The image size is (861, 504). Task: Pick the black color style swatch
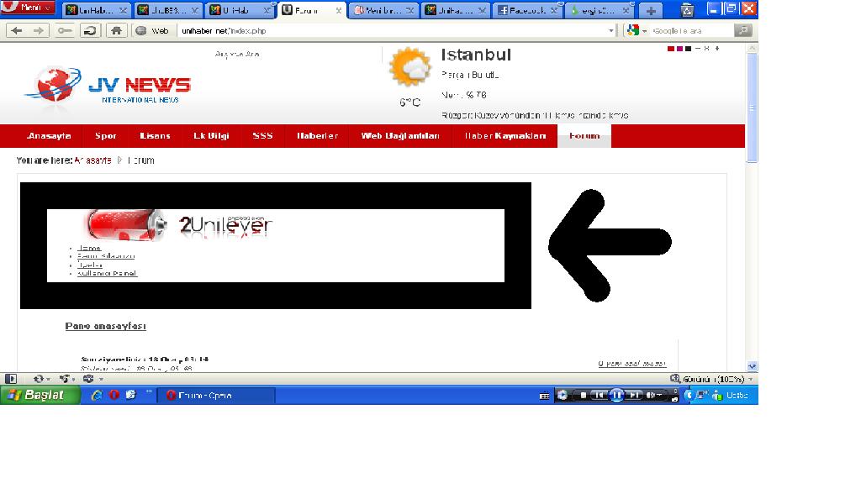click(x=688, y=49)
